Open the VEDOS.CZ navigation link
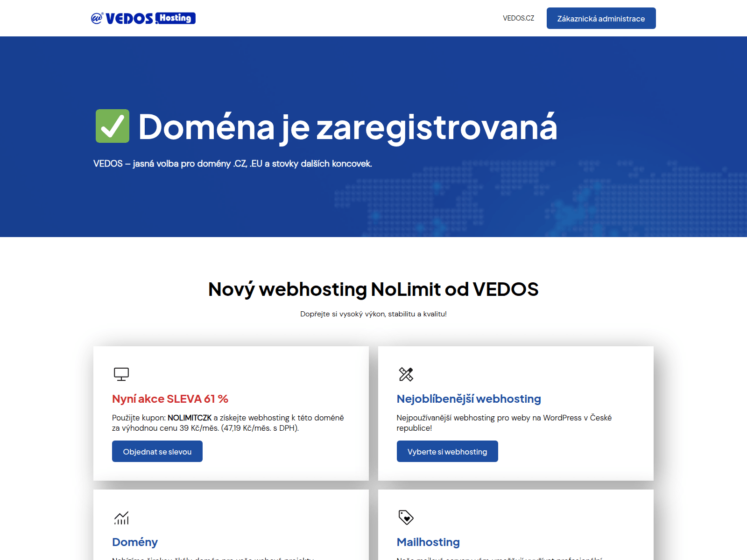Viewport: 747px width, 560px height. pyautogui.click(x=519, y=18)
